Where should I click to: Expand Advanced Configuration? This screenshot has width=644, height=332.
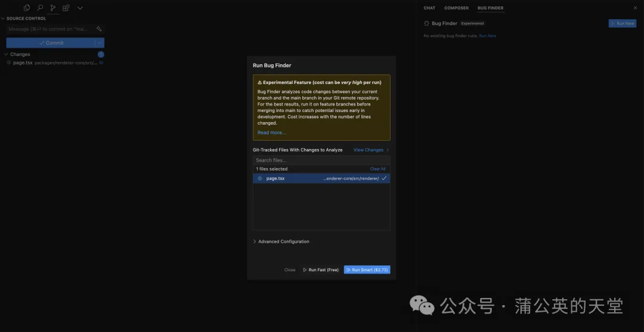click(x=281, y=242)
